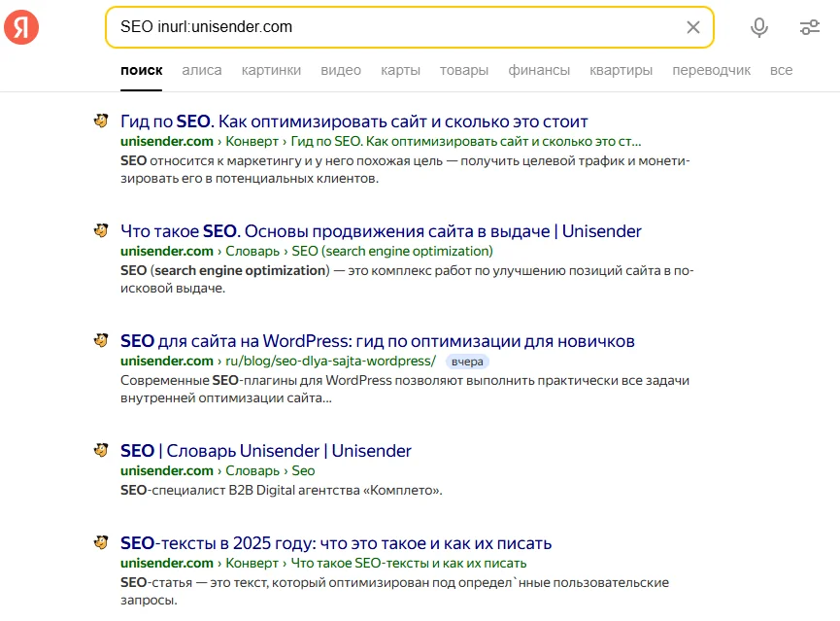The image size is (840, 621).
Task: Open search settings sliders icon
Action: tap(809, 27)
